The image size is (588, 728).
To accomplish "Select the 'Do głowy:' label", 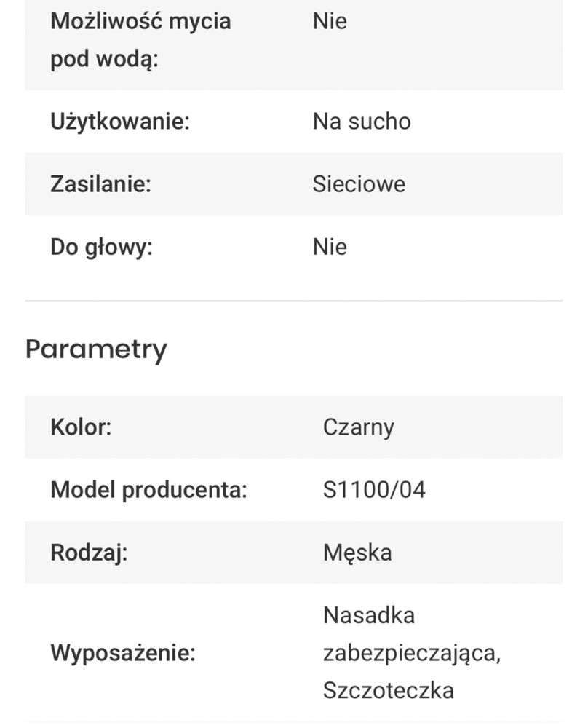I will click(101, 248).
